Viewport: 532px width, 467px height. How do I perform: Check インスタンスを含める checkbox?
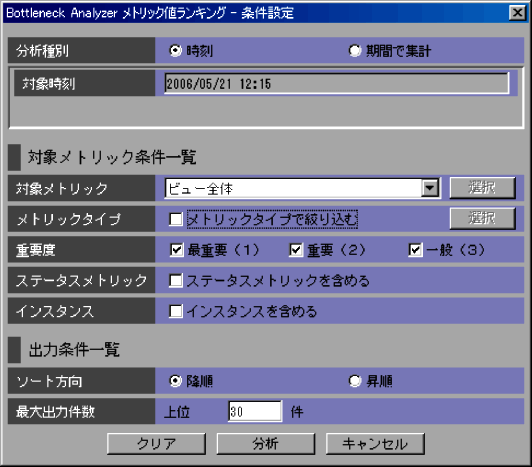coord(176,311)
